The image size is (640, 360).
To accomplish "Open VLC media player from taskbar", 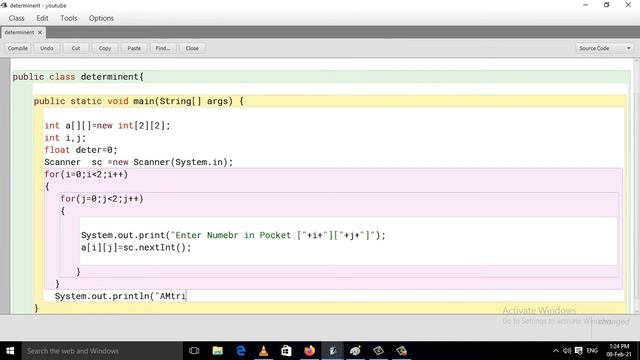I will coord(264,351).
